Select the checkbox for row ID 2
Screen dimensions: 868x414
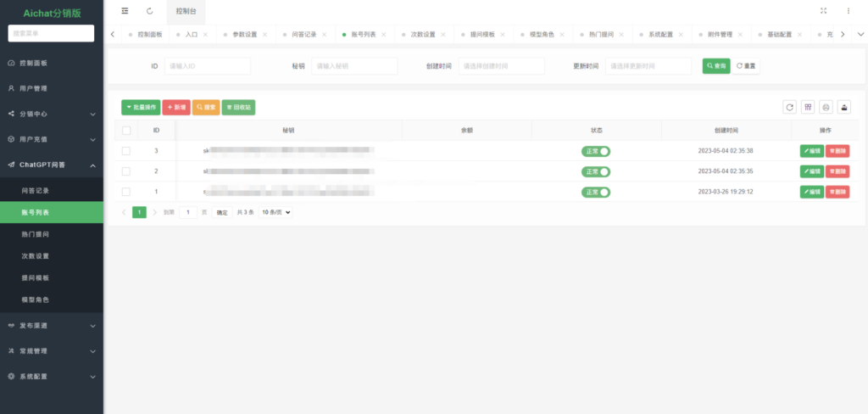coord(126,171)
